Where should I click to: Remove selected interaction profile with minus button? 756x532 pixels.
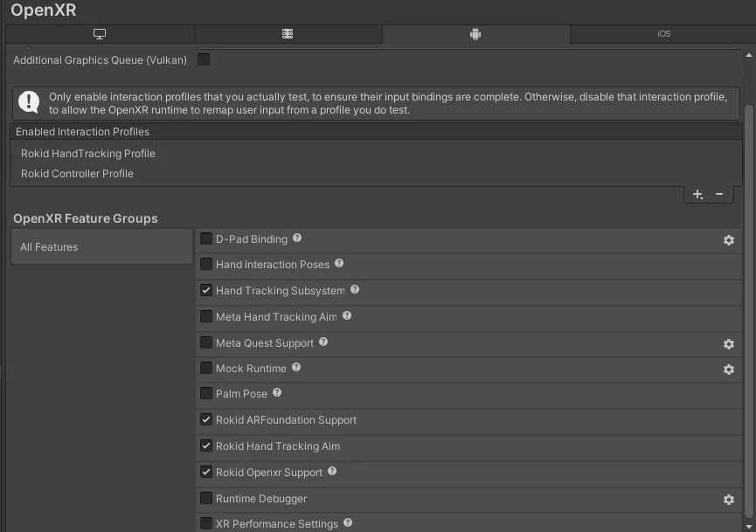coord(719,194)
